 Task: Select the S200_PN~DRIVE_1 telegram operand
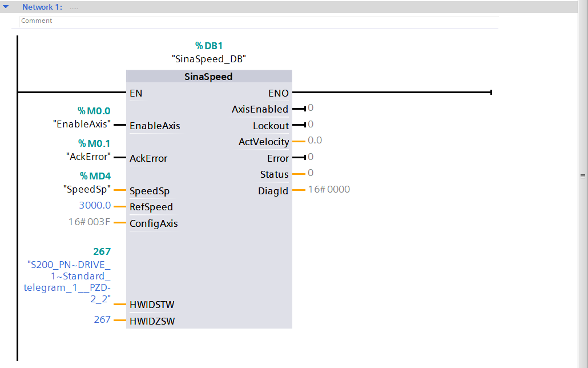coord(67,282)
